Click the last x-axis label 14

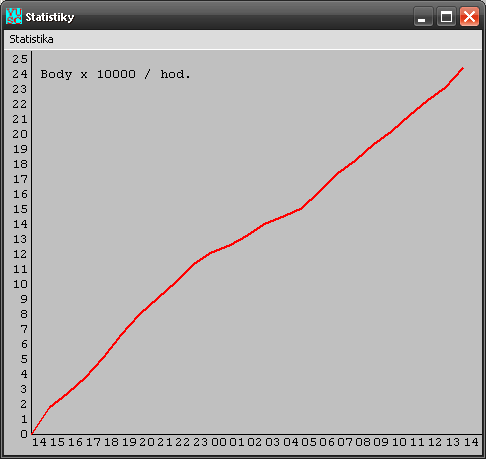point(471,442)
